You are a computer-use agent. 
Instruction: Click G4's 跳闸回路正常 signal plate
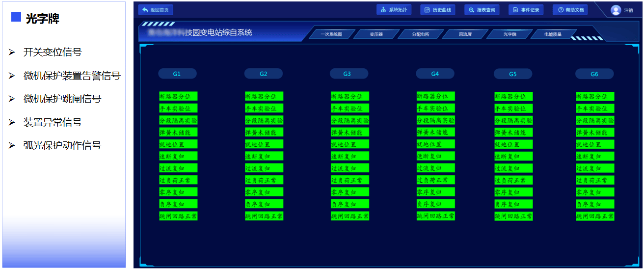436,216
